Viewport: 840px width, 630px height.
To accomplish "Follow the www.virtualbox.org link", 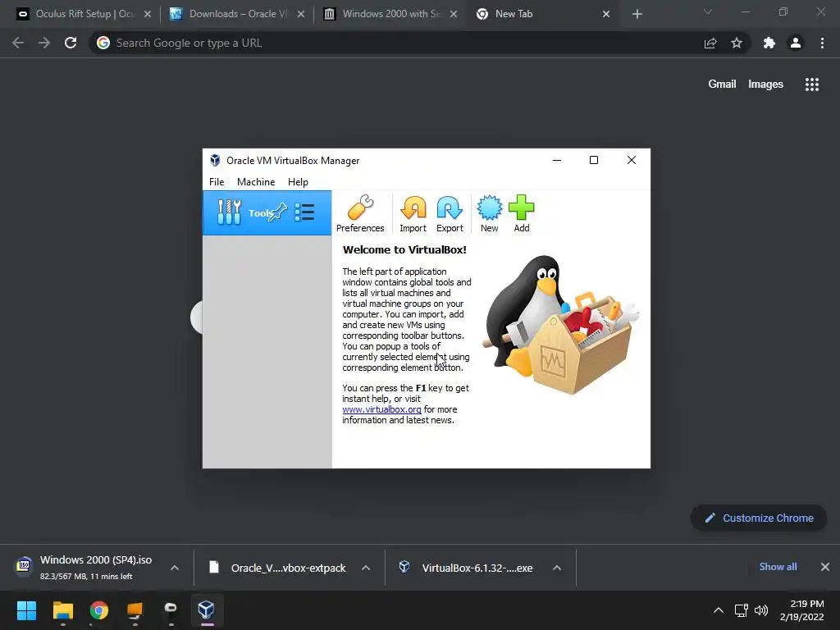I will (x=381, y=409).
